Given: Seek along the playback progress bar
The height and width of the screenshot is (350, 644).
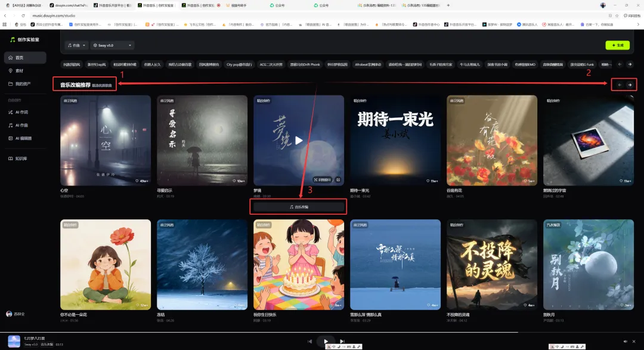Looking at the screenshot, I should click(322, 332).
